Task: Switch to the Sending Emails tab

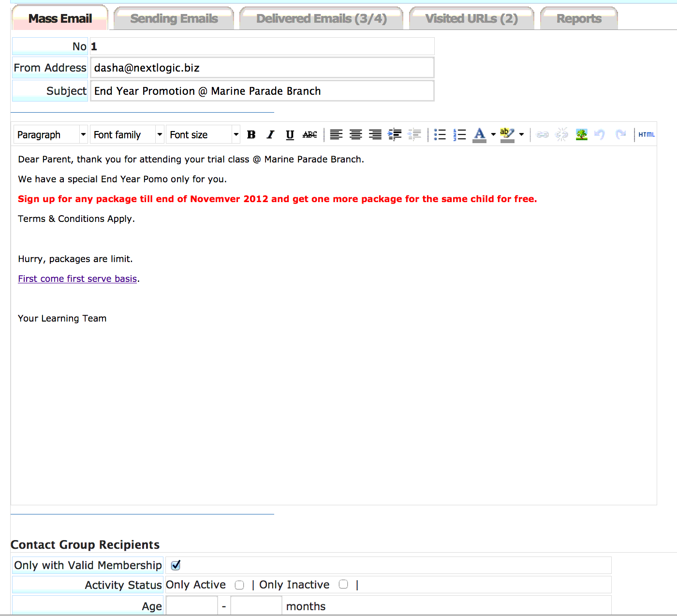Action: 174,18
